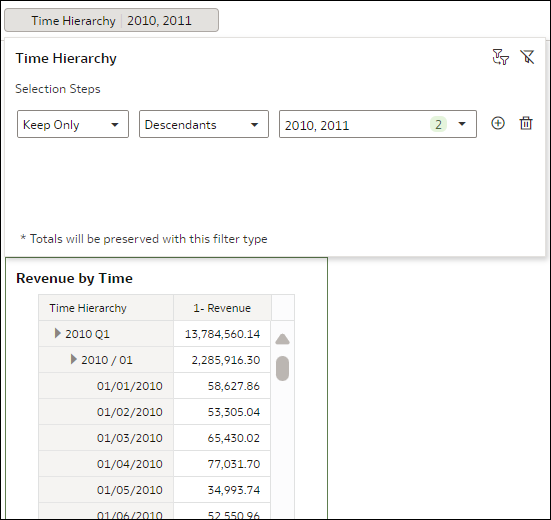Expand the 2010 Q1 row
Image resolution: width=551 pixels, height=520 pixels.
[58, 333]
